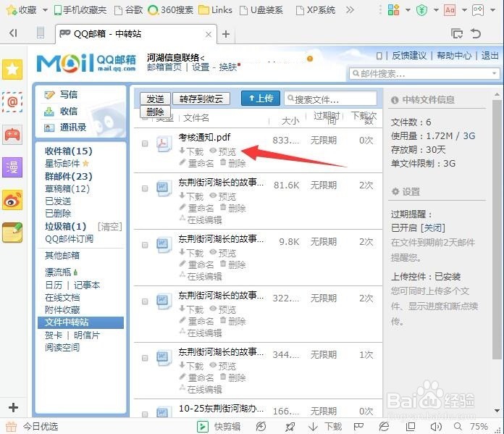Viewport: 504px width, 434px height.
Task: Check the box for the 344 size file
Action: (145, 358)
